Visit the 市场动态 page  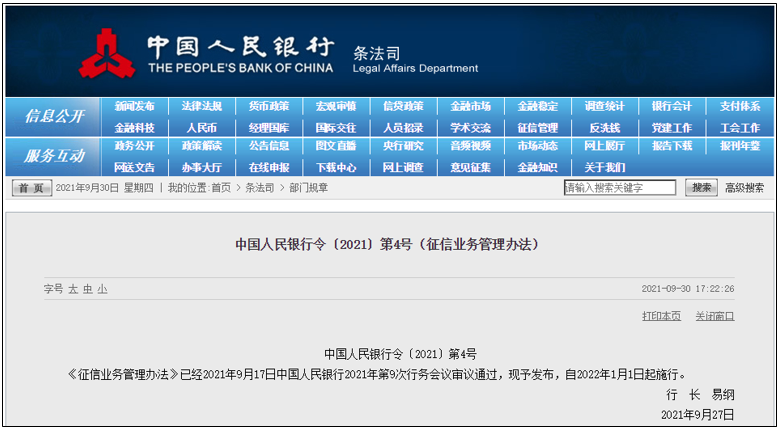click(538, 146)
